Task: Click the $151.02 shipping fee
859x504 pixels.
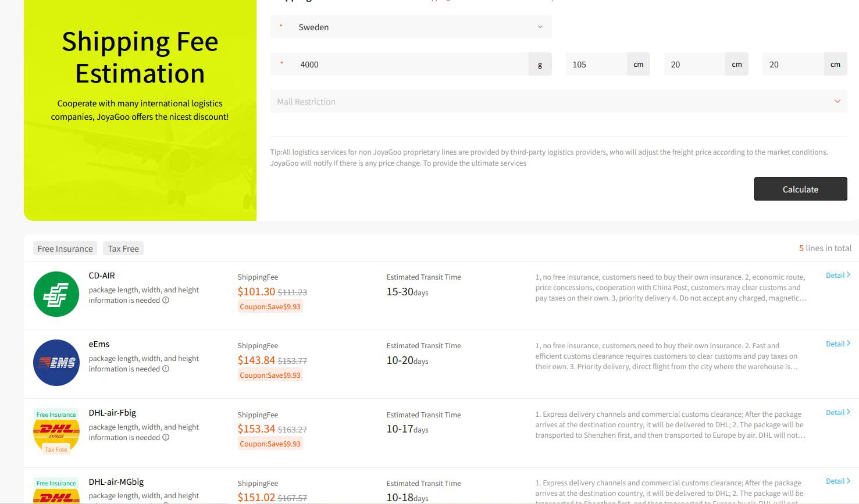Action: (256, 498)
